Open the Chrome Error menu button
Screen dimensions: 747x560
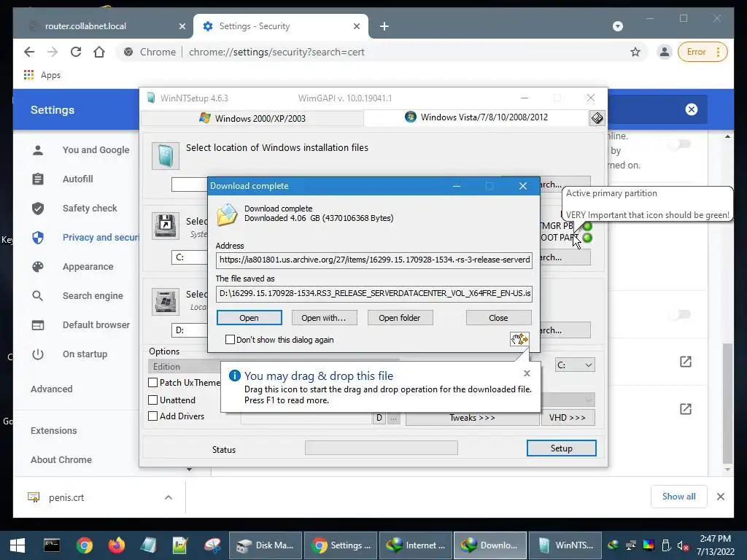(703, 52)
